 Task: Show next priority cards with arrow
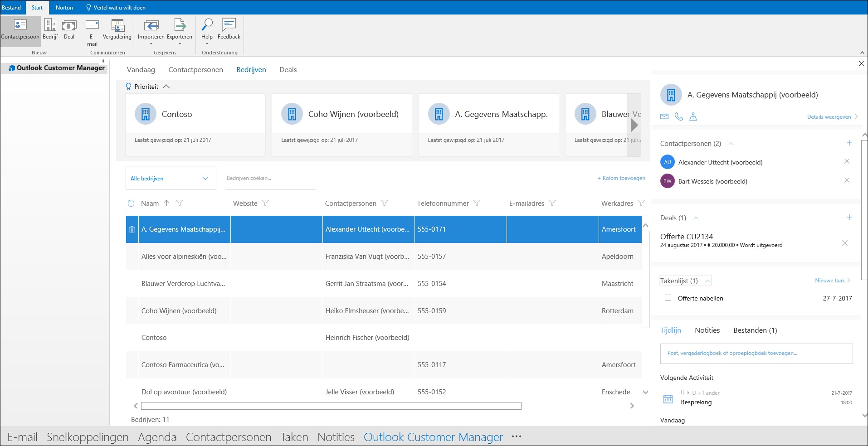pos(634,125)
